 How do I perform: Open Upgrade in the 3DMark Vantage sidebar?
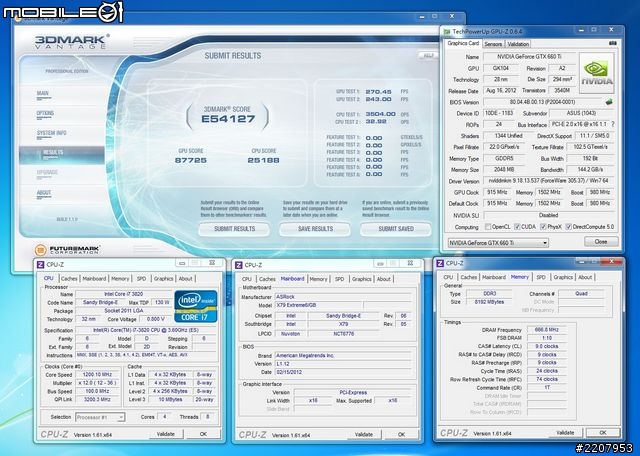pos(47,173)
